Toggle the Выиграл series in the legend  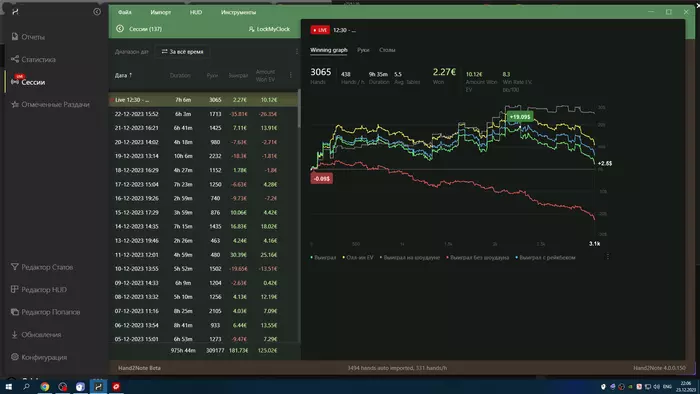(323, 257)
